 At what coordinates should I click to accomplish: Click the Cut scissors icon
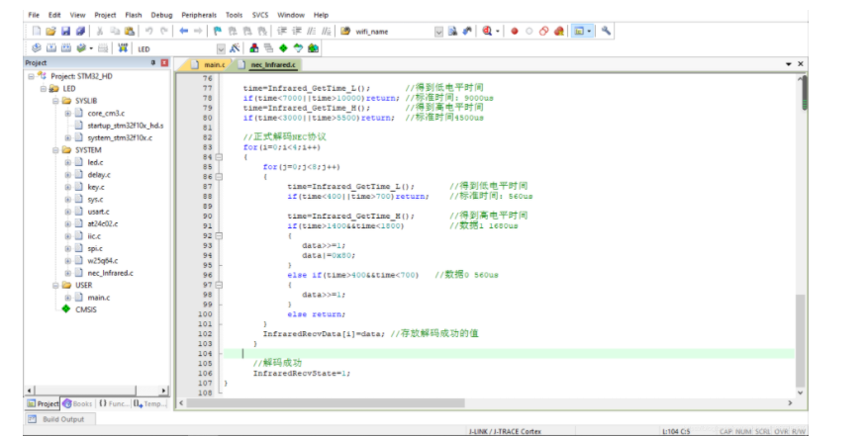click(x=100, y=32)
